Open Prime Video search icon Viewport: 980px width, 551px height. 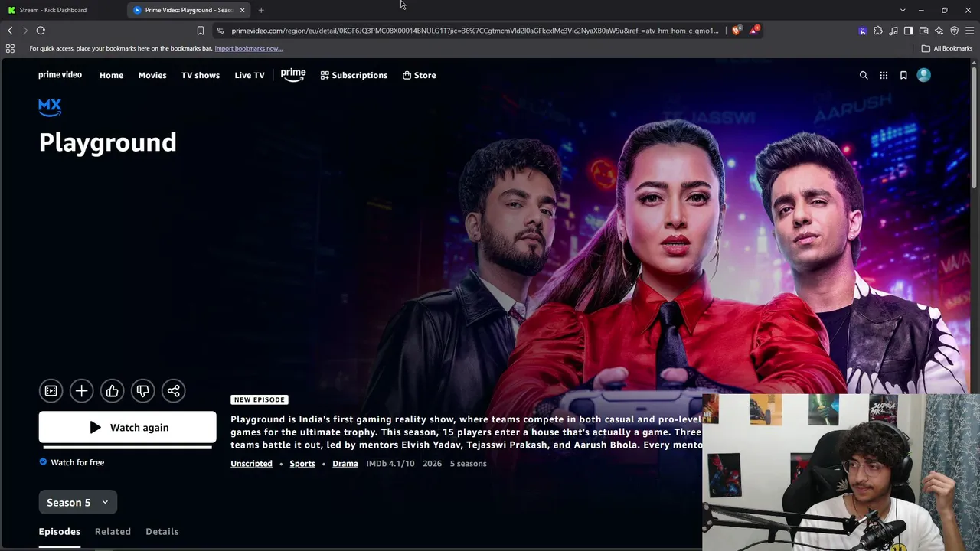(864, 75)
